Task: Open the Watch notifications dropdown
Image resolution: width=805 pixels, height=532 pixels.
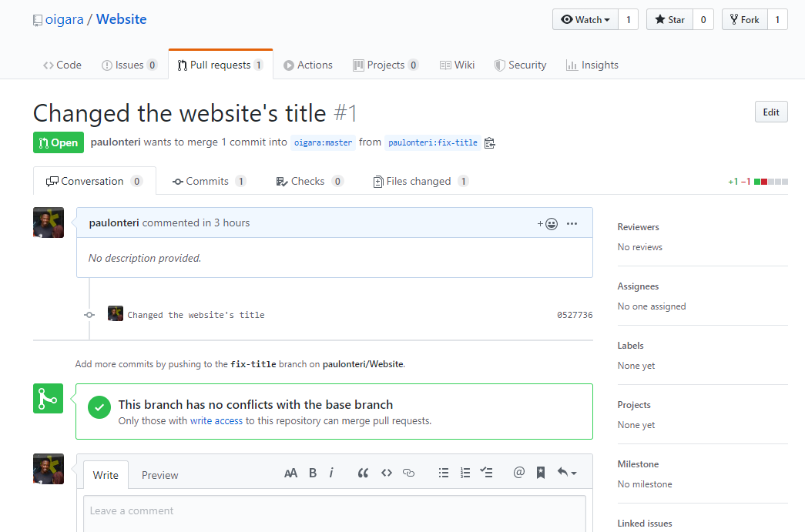Action: coord(585,18)
